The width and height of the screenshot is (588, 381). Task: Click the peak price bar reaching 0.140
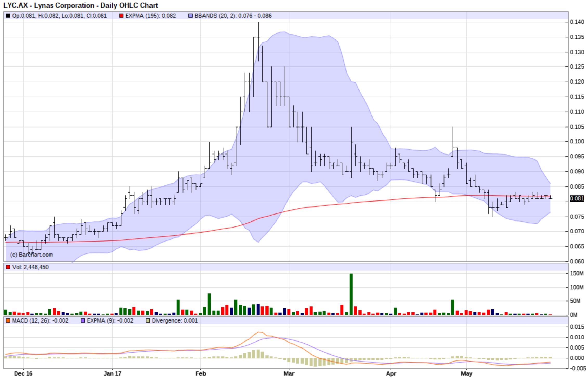[258, 42]
